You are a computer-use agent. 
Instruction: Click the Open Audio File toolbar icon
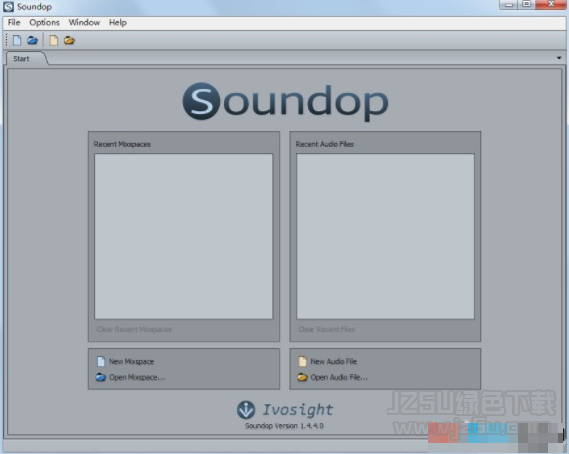click(x=69, y=40)
